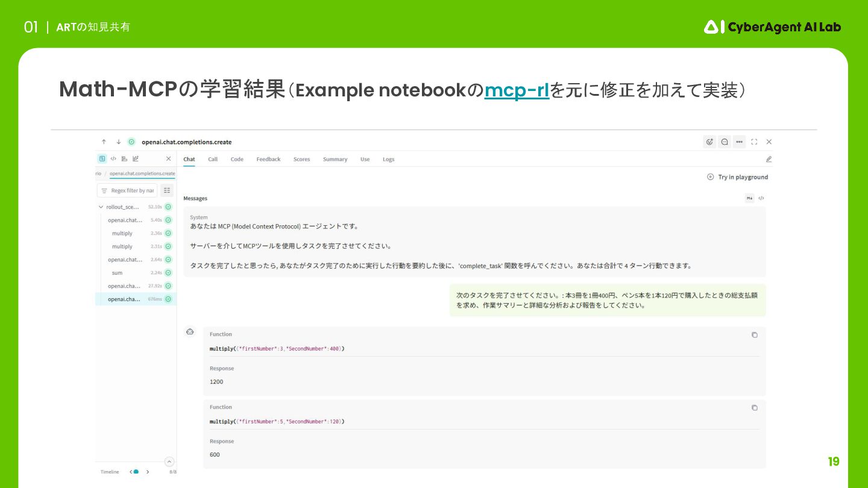The image size is (868, 488).
Task: Add an emoji reaction to the call
Action: [x=709, y=142]
